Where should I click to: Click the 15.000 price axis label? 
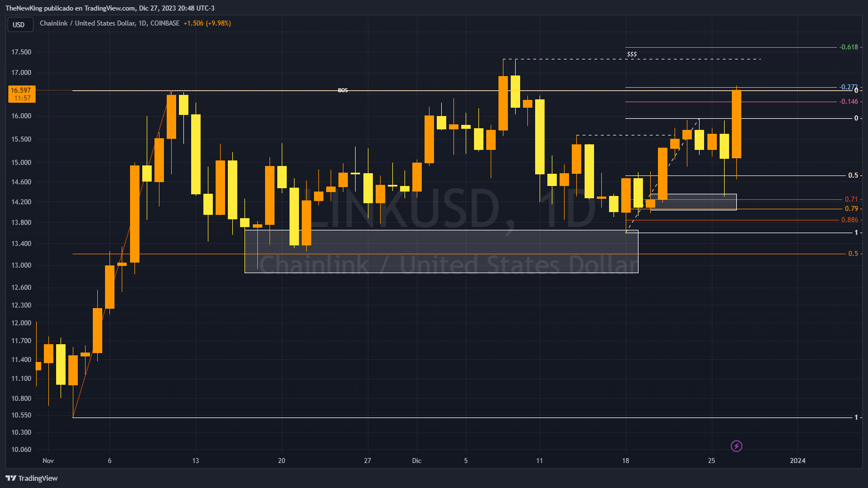coord(21,163)
